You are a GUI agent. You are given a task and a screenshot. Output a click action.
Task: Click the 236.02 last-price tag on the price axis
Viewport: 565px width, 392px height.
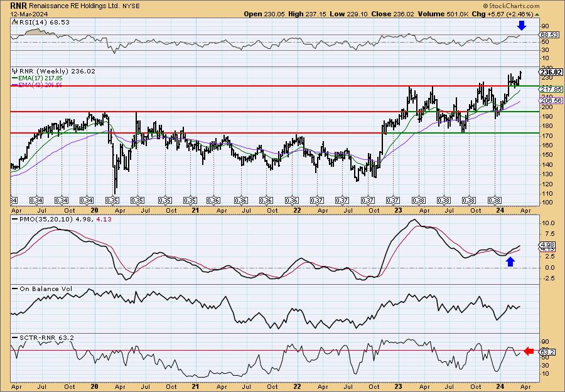pyautogui.click(x=551, y=72)
